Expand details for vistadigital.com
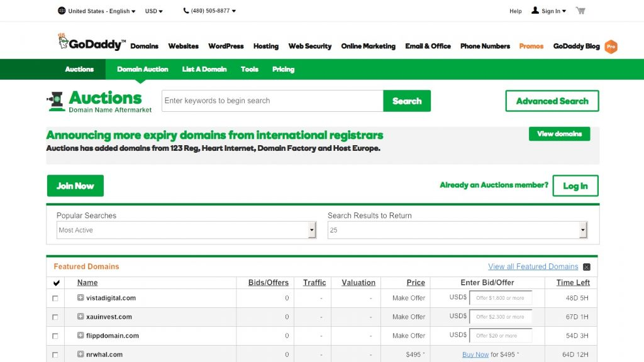The width and height of the screenshot is (644, 362). (80, 297)
